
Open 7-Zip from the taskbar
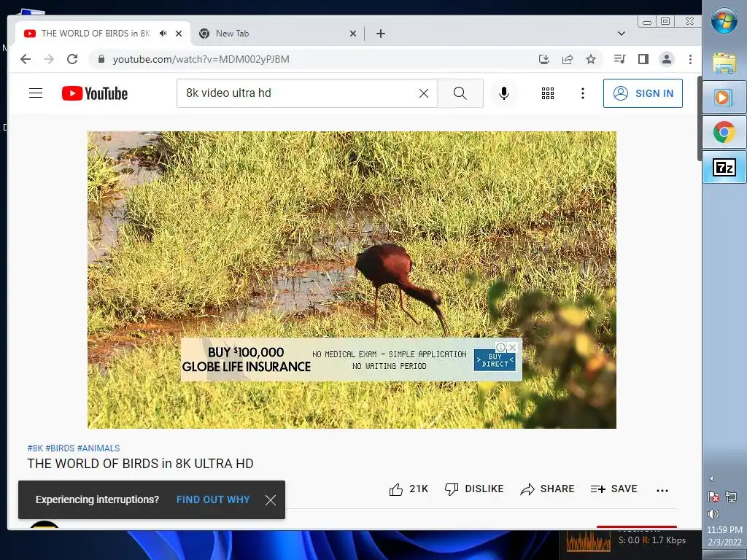724,167
